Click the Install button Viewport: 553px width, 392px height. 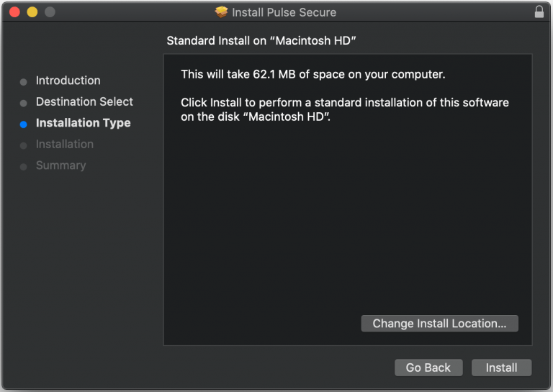tap(501, 368)
